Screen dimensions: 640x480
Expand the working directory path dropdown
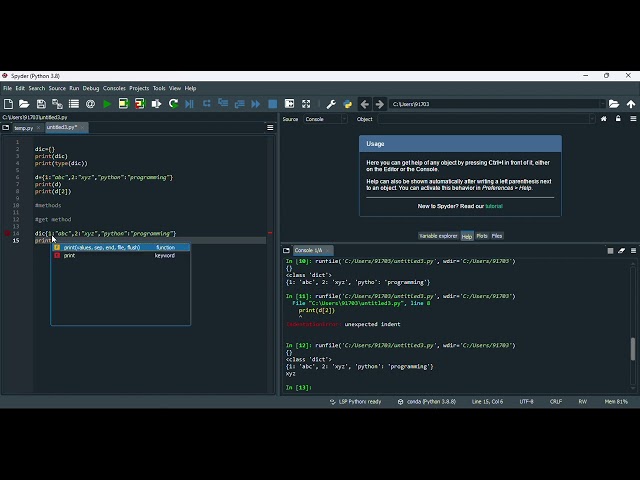(602, 104)
